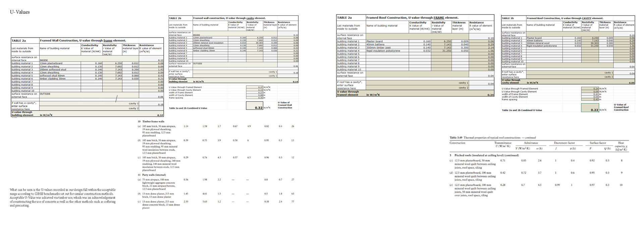The height and width of the screenshot is (228, 644).
Task: Select transmittance 0.71 in pitched roofs row (c)
Action: tap(503, 161)
